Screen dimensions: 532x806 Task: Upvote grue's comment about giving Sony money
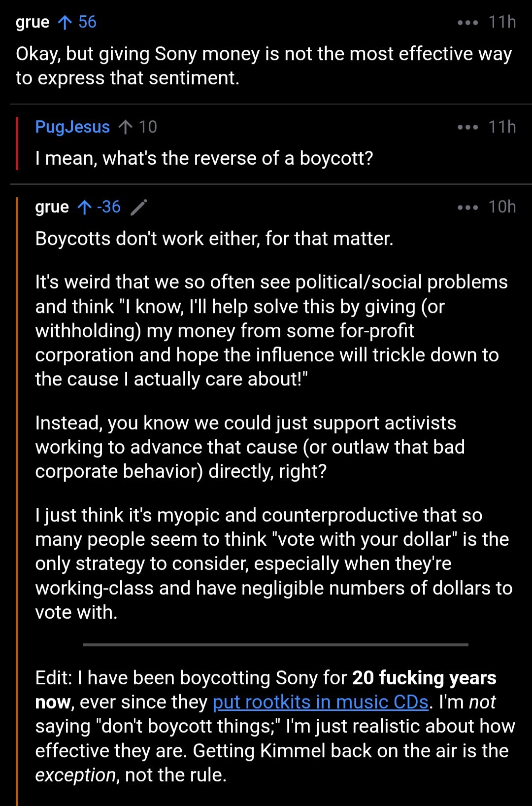(x=65, y=22)
